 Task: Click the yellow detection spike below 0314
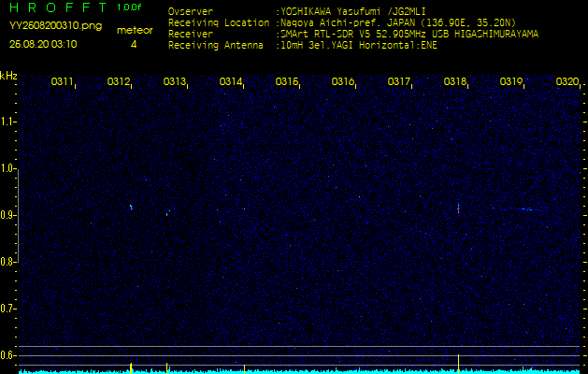[x=244, y=369]
